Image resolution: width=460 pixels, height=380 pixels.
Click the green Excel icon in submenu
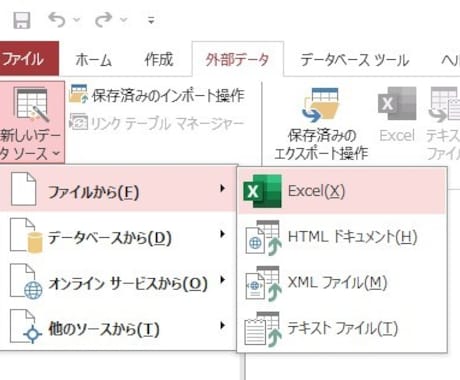pos(263,191)
